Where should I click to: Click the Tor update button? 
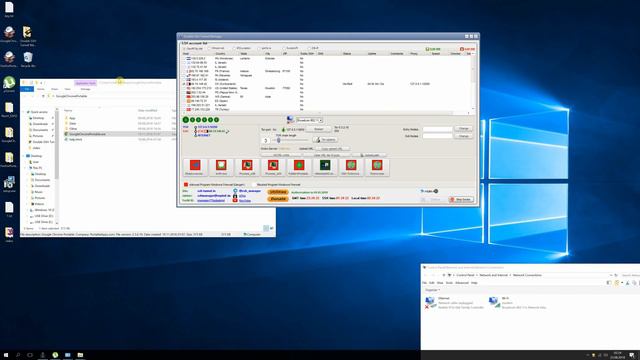[x=325, y=140]
